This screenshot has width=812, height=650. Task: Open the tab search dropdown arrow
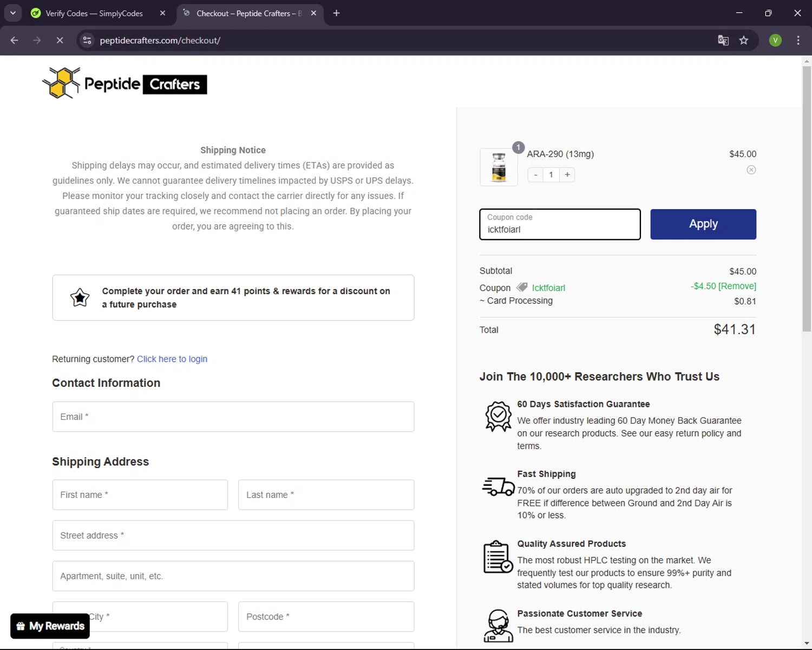click(x=13, y=13)
